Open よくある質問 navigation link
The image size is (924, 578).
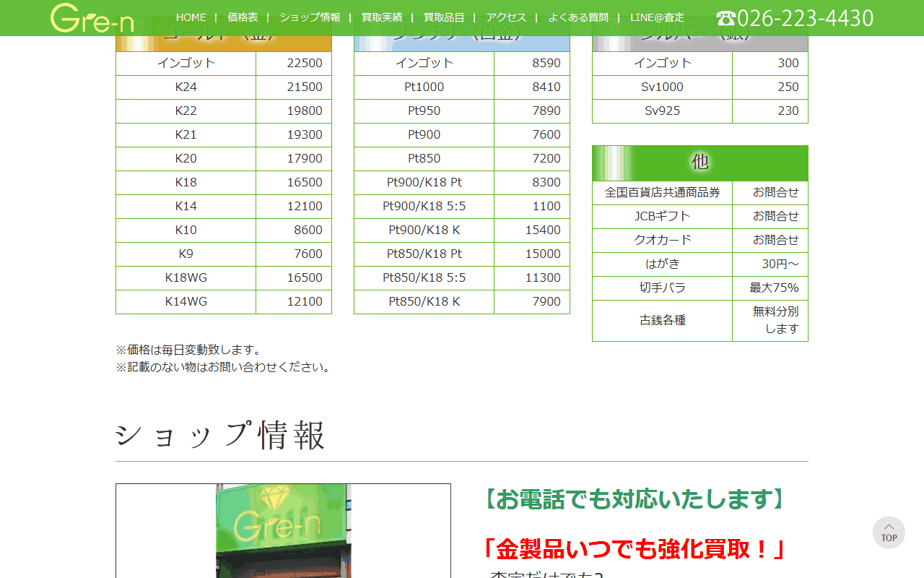pyautogui.click(x=578, y=17)
